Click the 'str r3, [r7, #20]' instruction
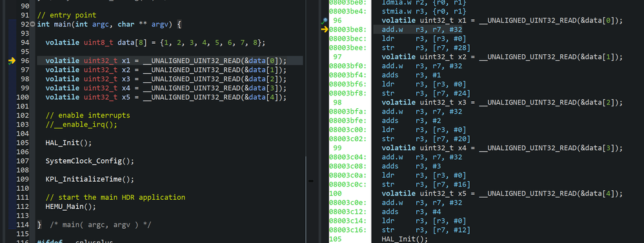The height and width of the screenshot is (243, 644). tap(427, 139)
